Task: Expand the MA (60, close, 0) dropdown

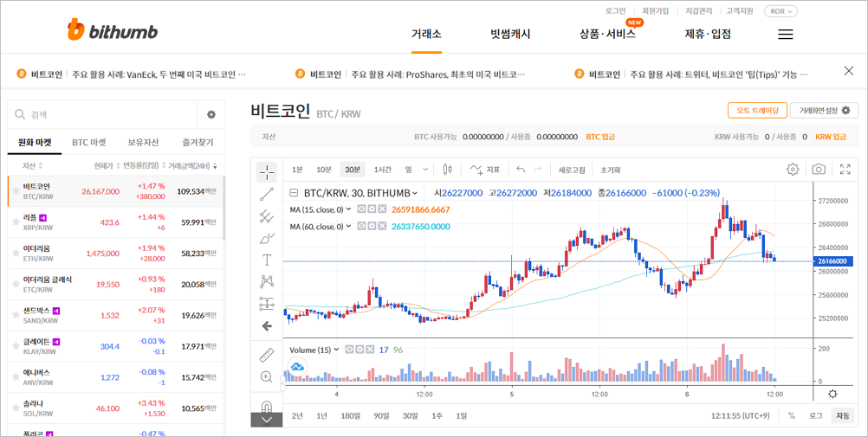Action: [x=349, y=226]
